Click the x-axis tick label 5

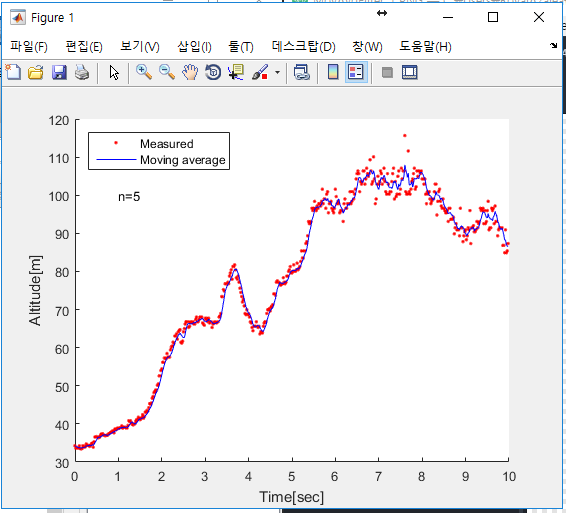pyautogui.click(x=292, y=477)
